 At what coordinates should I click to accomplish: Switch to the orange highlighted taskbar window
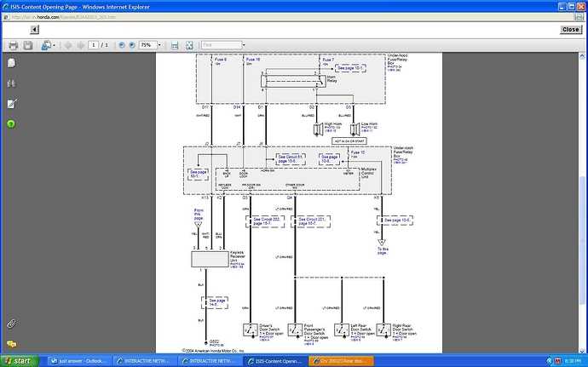pos(341,361)
